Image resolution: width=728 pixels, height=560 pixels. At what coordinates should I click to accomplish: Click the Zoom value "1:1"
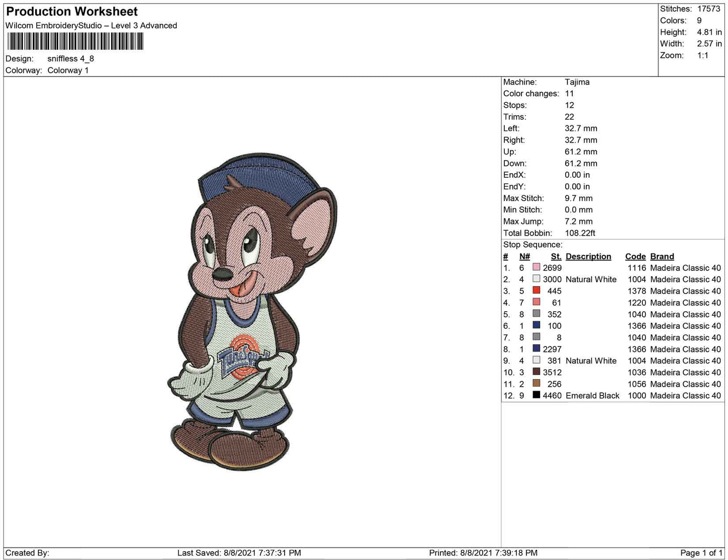703,55
